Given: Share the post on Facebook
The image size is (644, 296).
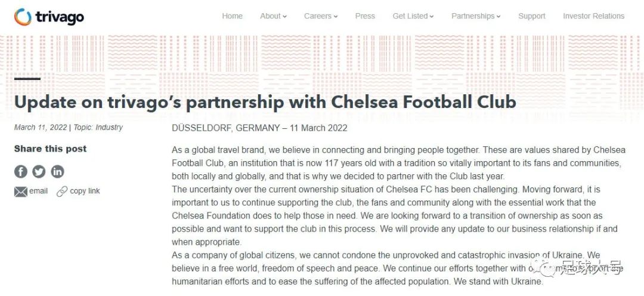Looking at the screenshot, I should pos(21,172).
